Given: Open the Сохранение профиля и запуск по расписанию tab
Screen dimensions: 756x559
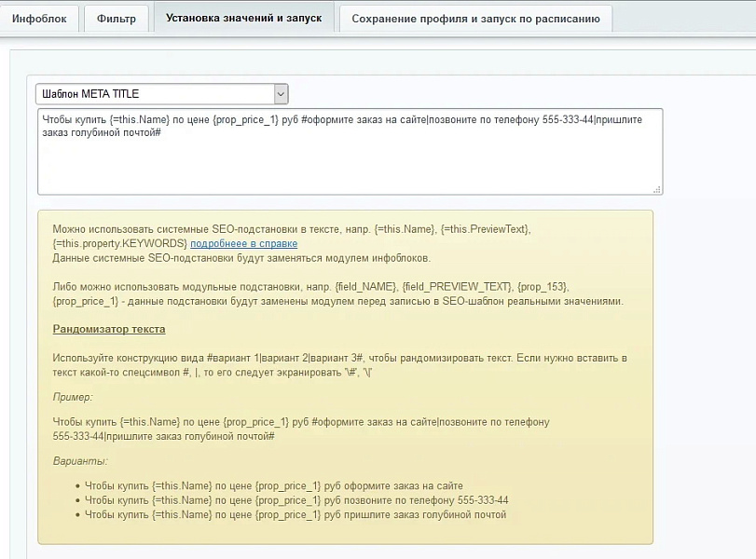Looking at the screenshot, I should coord(476,18).
